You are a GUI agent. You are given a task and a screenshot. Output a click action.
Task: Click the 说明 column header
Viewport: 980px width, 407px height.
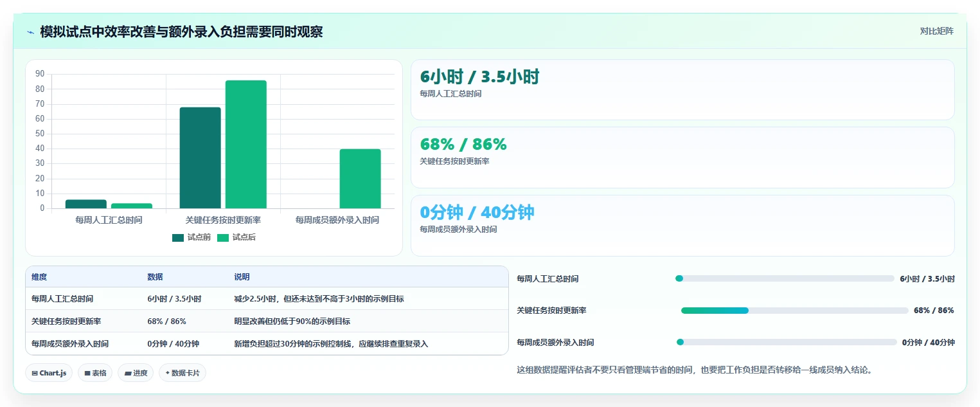(242, 277)
